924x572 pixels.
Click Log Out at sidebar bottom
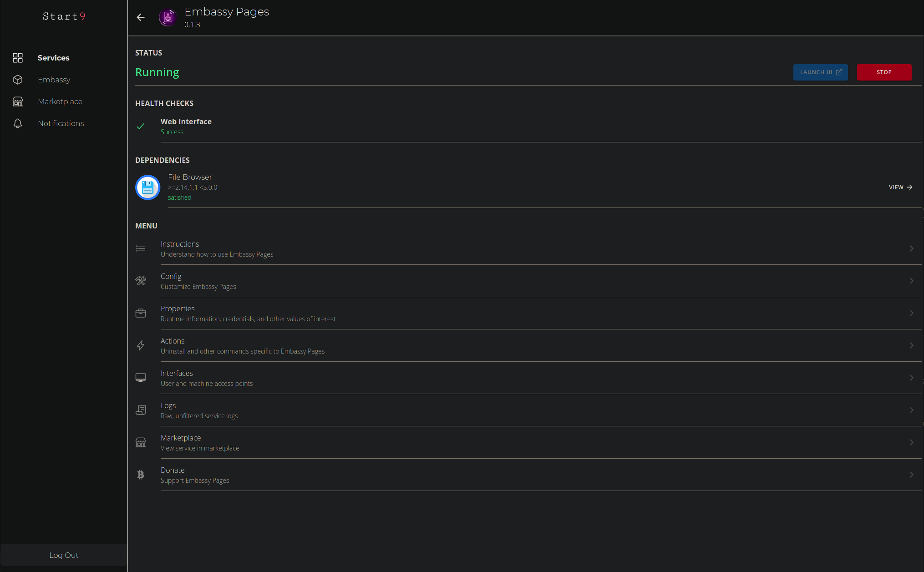click(x=64, y=555)
